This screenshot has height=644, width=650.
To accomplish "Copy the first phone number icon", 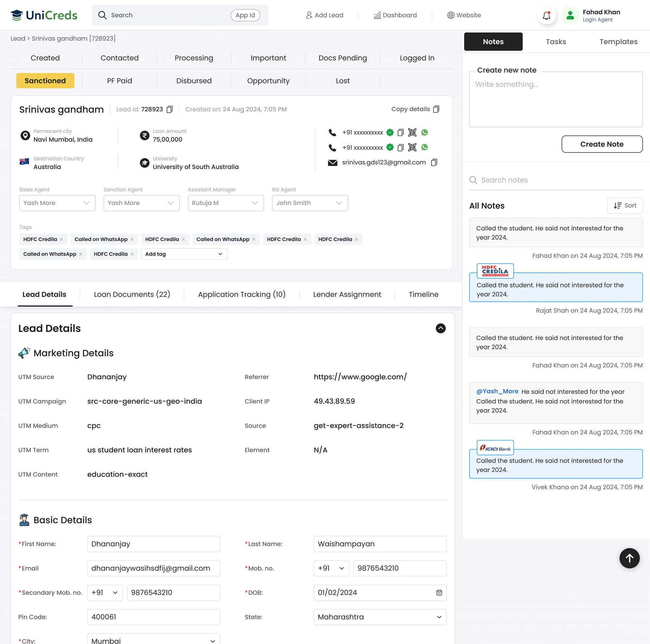I will (400, 133).
